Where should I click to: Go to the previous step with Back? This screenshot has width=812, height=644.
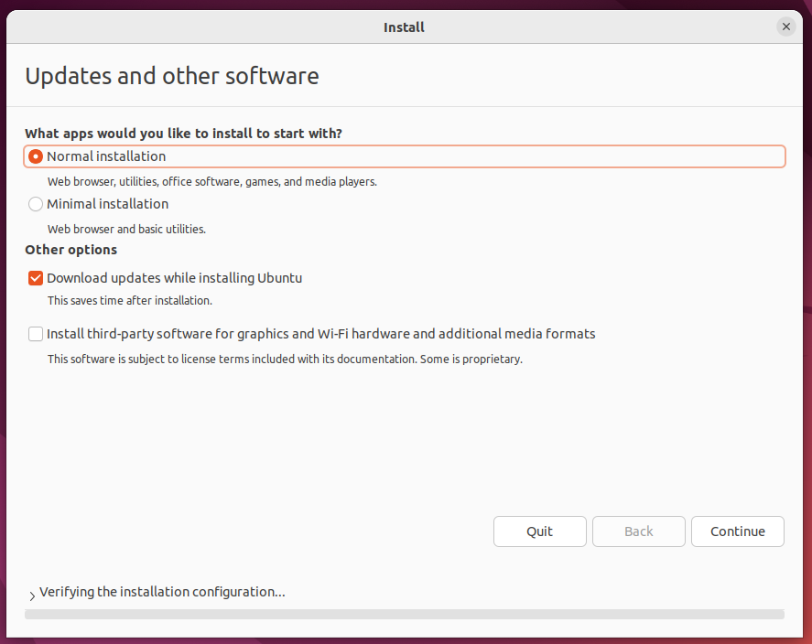(x=638, y=531)
